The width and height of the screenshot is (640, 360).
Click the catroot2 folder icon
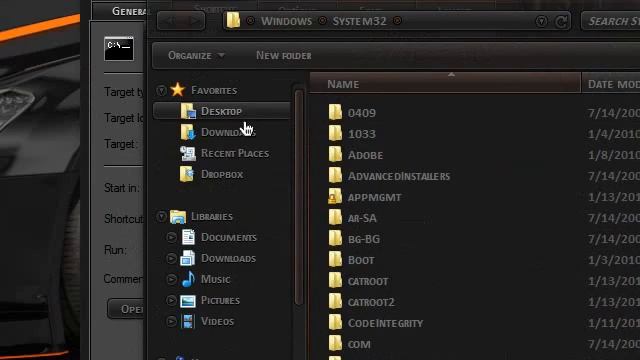(x=335, y=301)
